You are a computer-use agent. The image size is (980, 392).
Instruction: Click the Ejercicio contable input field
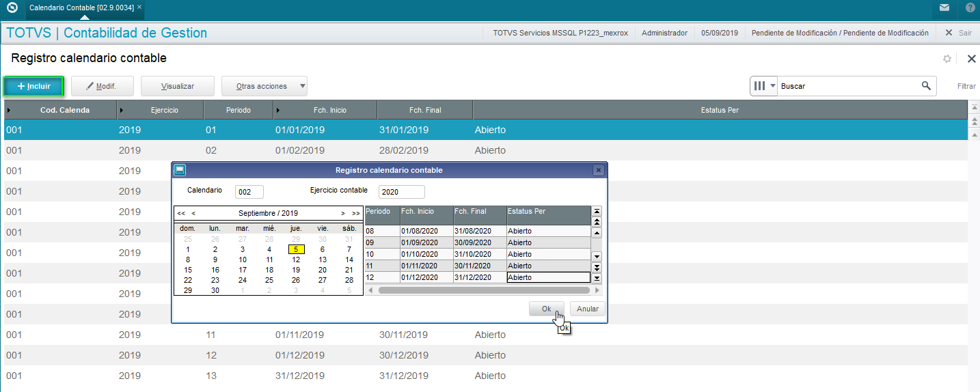(x=402, y=192)
